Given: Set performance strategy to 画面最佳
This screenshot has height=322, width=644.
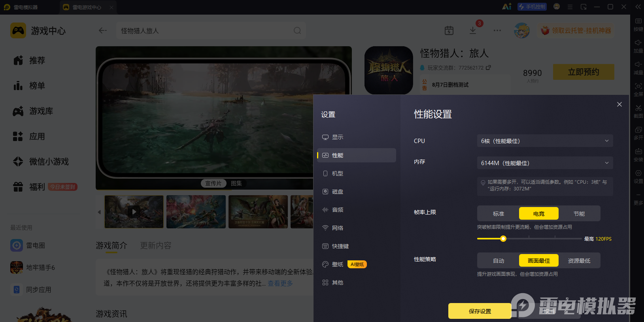Looking at the screenshot, I should (539, 260).
